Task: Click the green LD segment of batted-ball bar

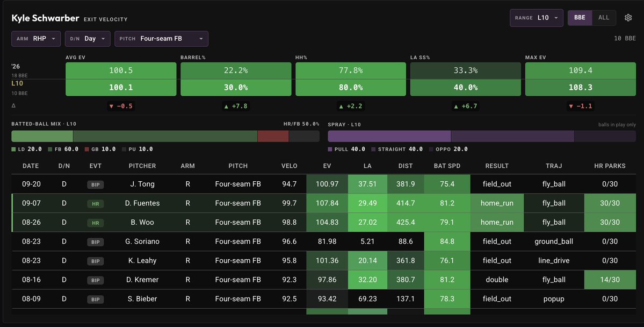Action: pyautogui.click(x=42, y=136)
